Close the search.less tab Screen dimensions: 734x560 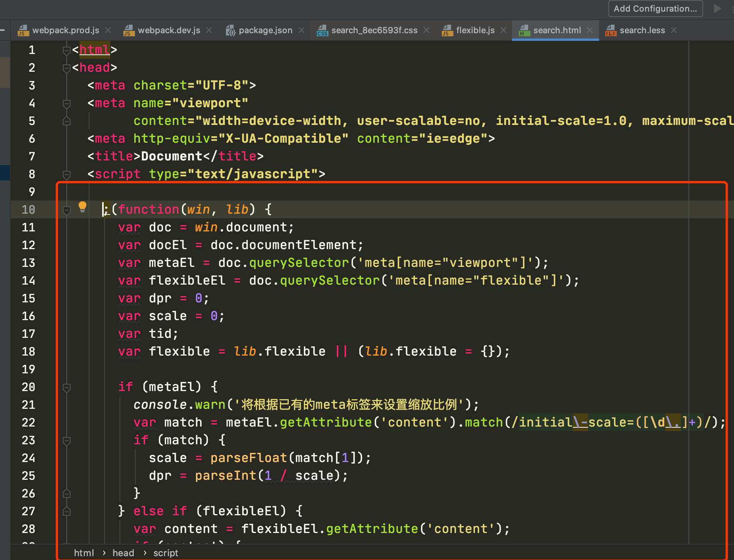click(674, 30)
